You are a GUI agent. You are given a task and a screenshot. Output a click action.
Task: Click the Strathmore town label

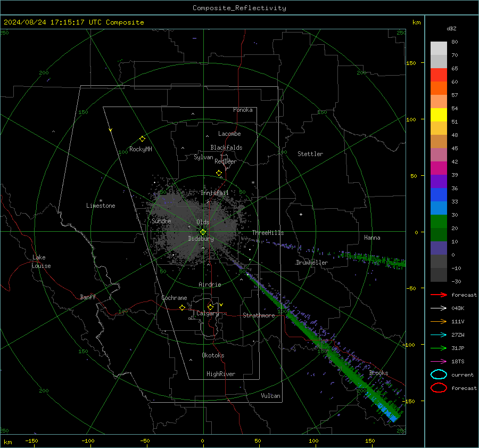click(x=259, y=315)
